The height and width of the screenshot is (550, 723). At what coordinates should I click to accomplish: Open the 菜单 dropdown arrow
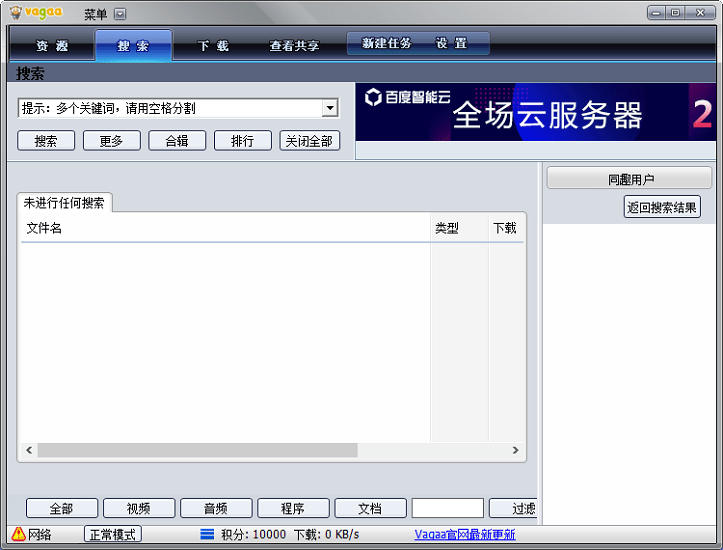[120, 14]
